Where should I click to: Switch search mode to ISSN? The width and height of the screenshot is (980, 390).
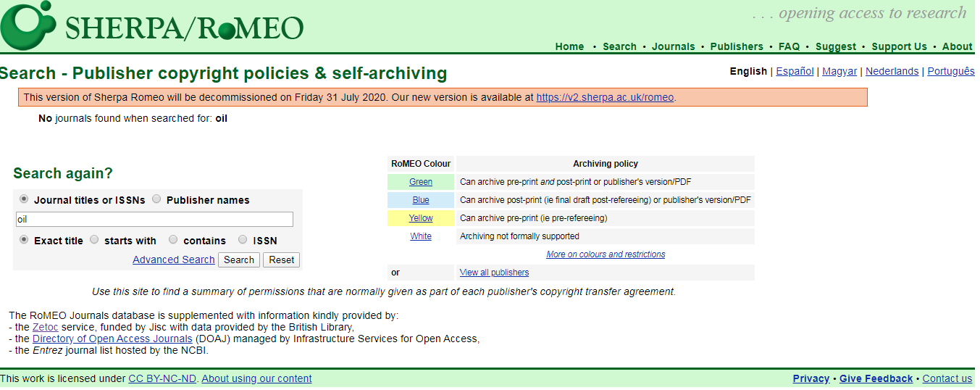tap(243, 240)
